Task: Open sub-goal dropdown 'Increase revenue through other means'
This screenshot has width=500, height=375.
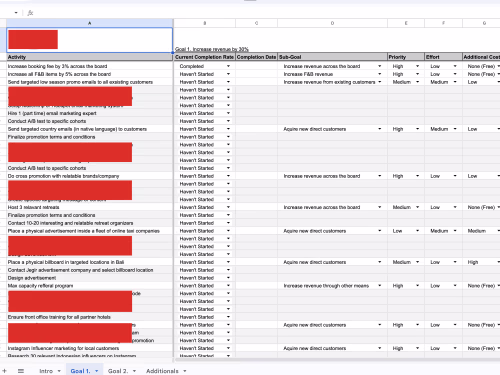Action: [x=380, y=286]
